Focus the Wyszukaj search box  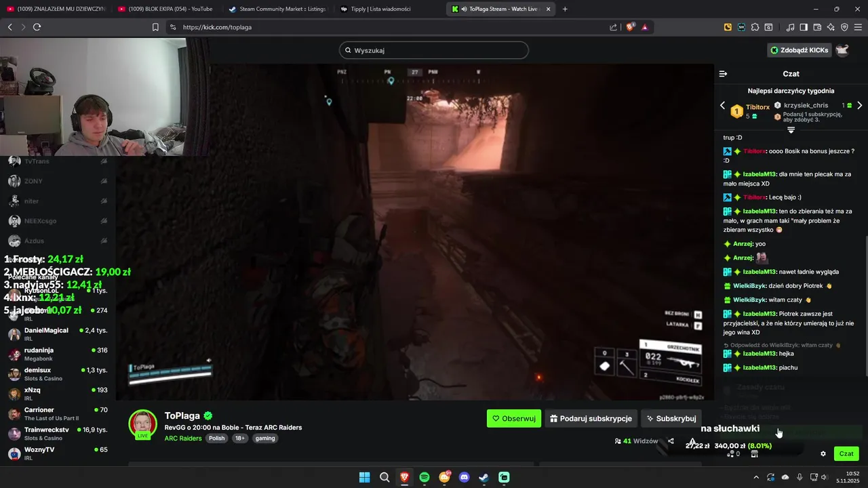click(434, 50)
